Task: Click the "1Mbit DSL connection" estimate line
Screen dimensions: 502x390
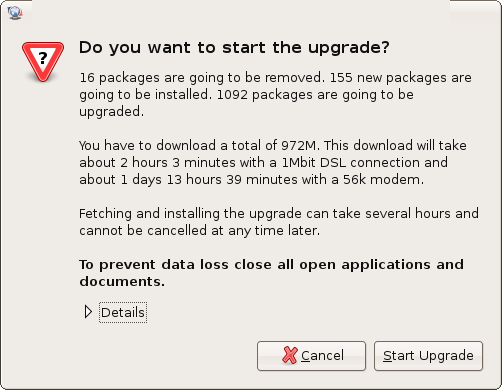Action: [263, 163]
